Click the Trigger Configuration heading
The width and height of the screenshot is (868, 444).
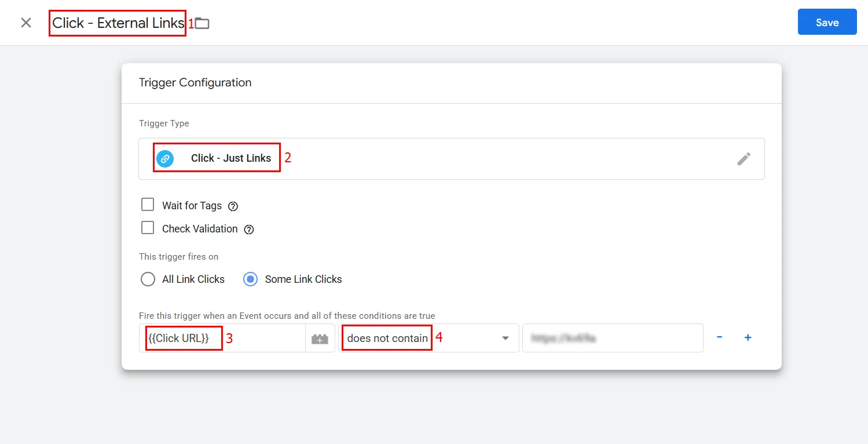195,83
